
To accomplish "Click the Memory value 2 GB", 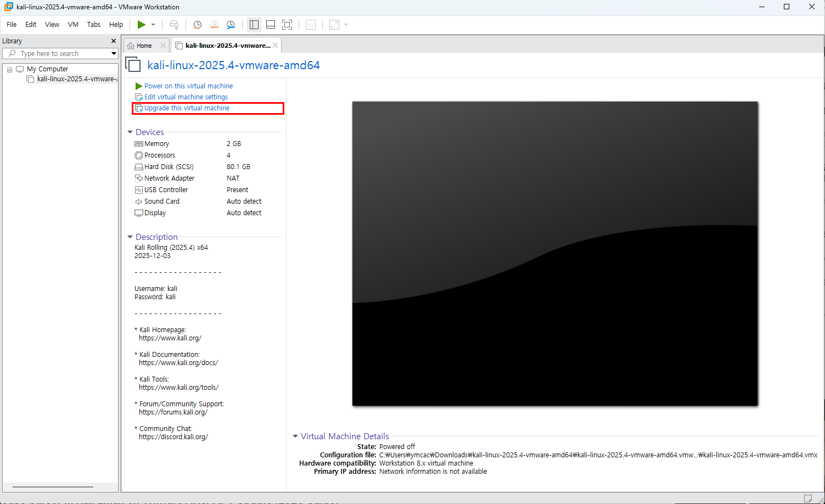I will pyautogui.click(x=234, y=144).
